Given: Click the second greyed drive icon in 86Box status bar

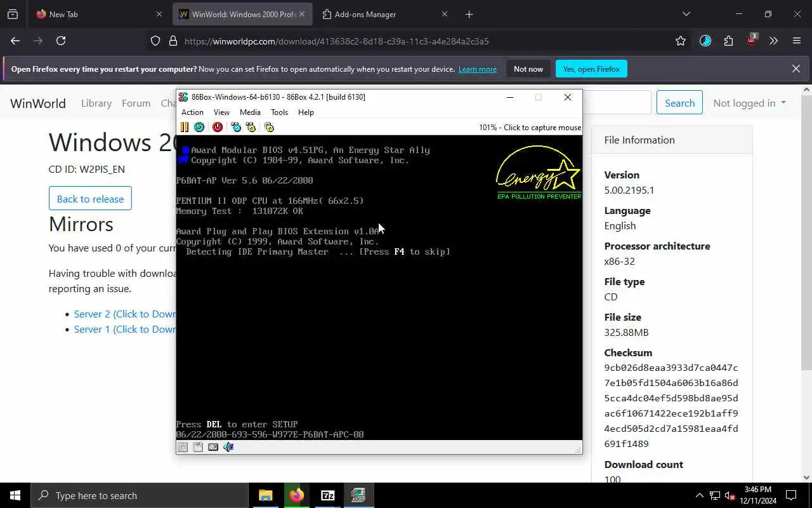Looking at the screenshot, I should [x=198, y=447].
